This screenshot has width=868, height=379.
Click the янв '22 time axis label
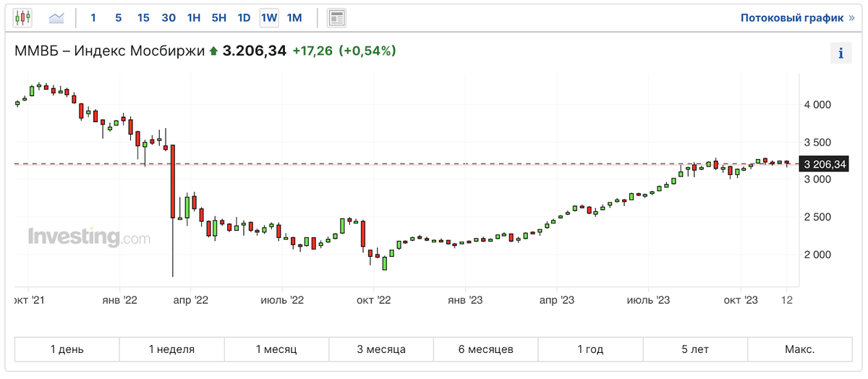[x=120, y=299]
